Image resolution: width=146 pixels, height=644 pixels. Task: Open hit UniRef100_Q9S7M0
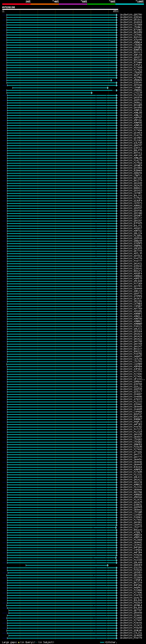point(131,15)
